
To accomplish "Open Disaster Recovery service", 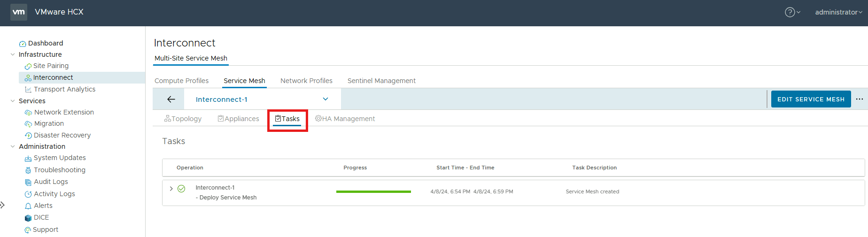I will click(x=62, y=135).
